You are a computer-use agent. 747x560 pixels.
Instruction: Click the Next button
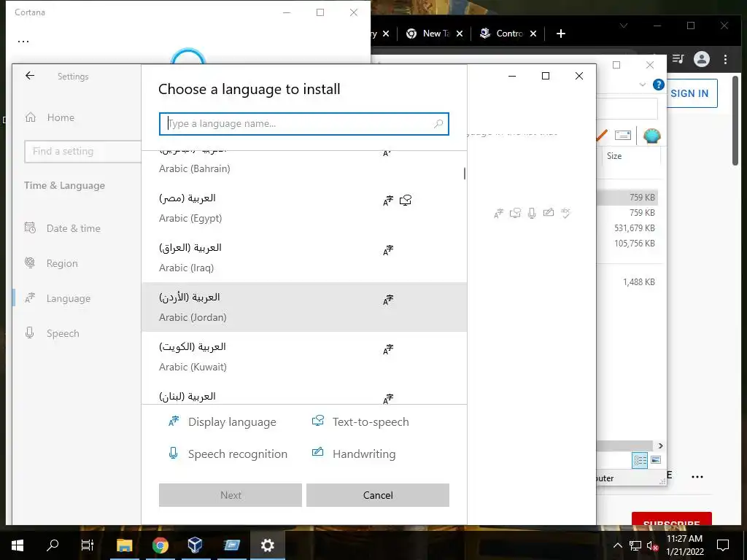[231, 495]
